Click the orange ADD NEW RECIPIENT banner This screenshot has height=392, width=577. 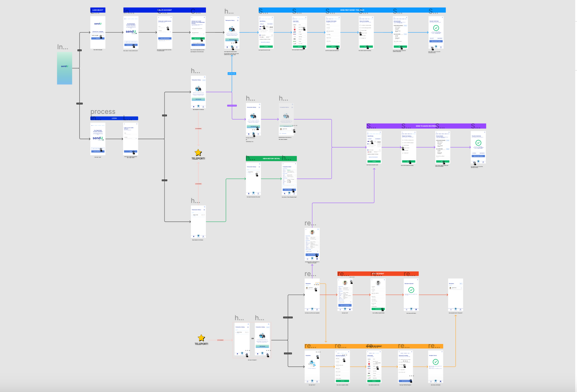point(374,346)
